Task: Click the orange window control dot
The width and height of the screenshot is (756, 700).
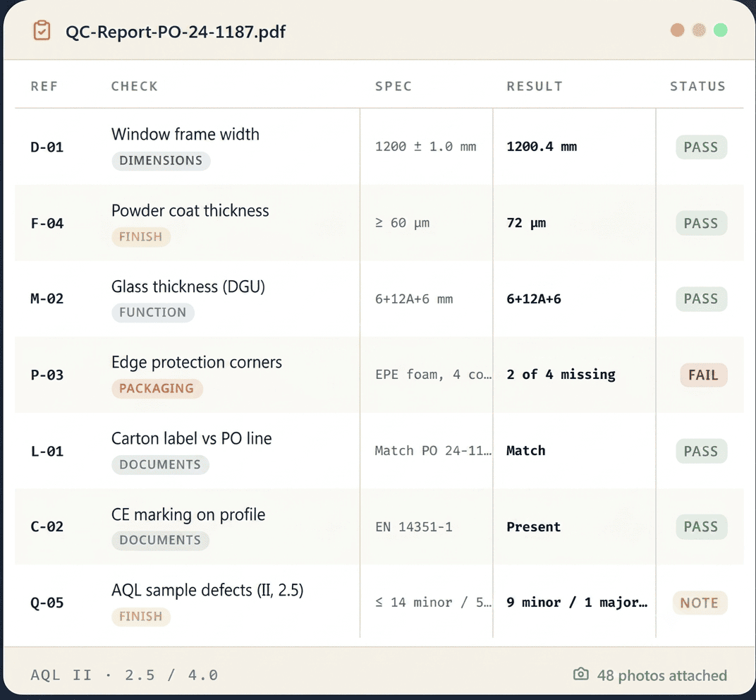Action: pyautogui.click(x=678, y=30)
